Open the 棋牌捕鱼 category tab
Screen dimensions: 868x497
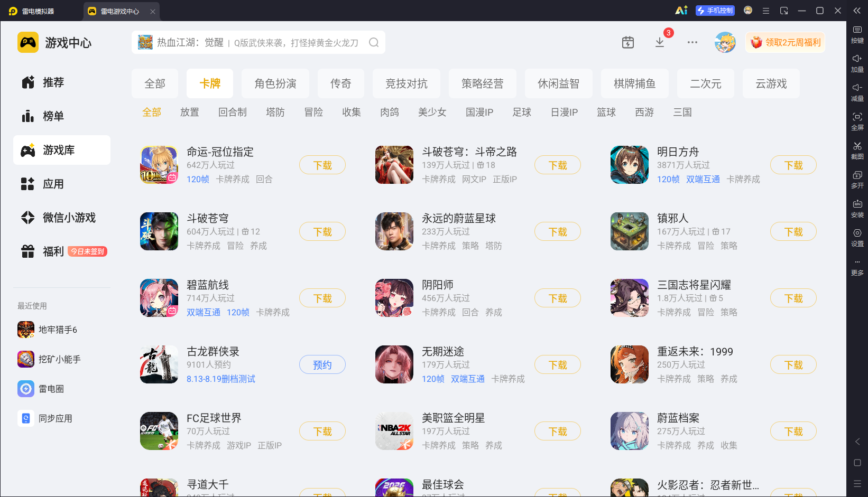click(635, 83)
